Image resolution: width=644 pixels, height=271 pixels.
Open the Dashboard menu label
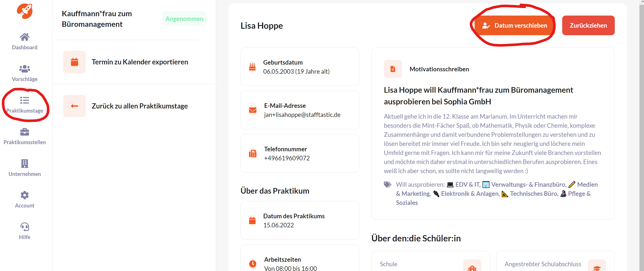pos(24,48)
